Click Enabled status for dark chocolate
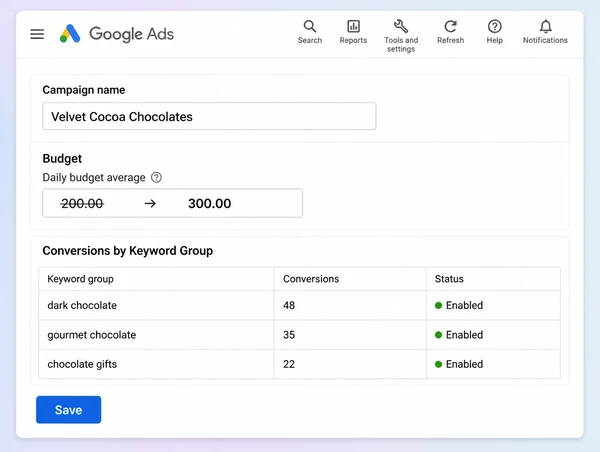This screenshot has width=600, height=452. tap(459, 305)
